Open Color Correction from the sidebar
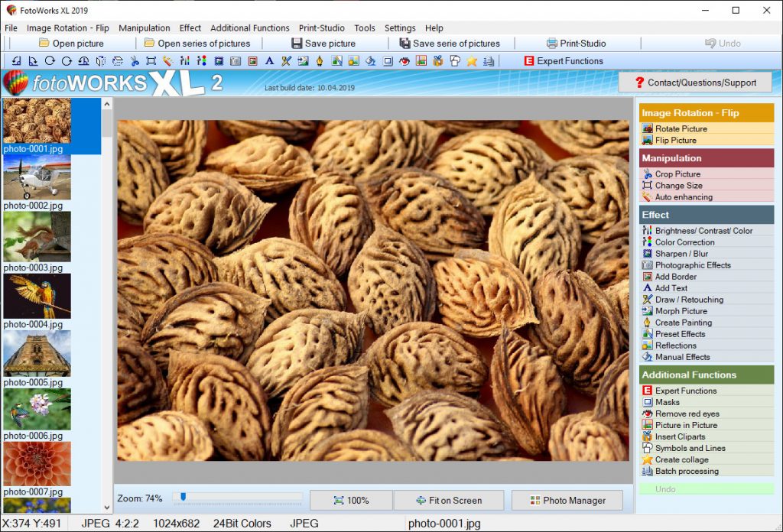 coord(681,242)
